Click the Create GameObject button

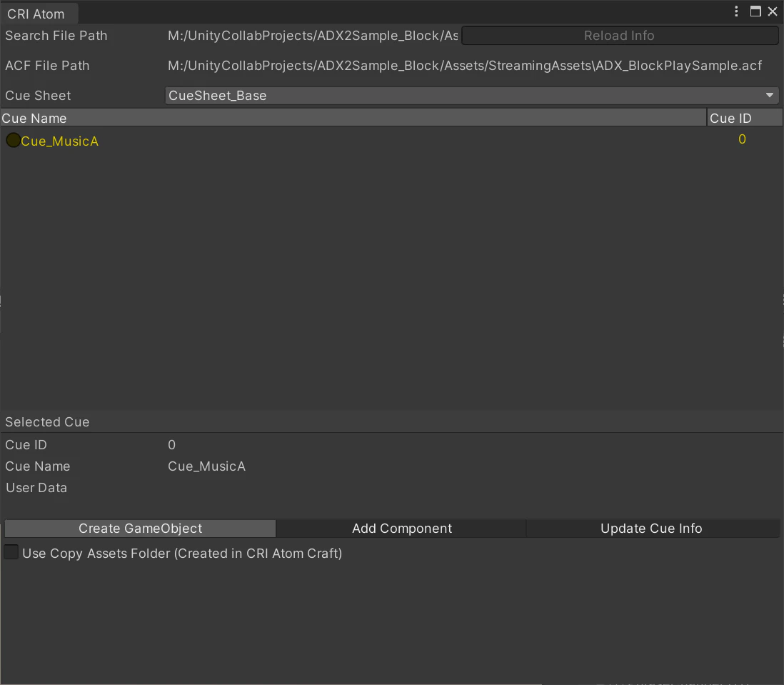tap(140, 529)
